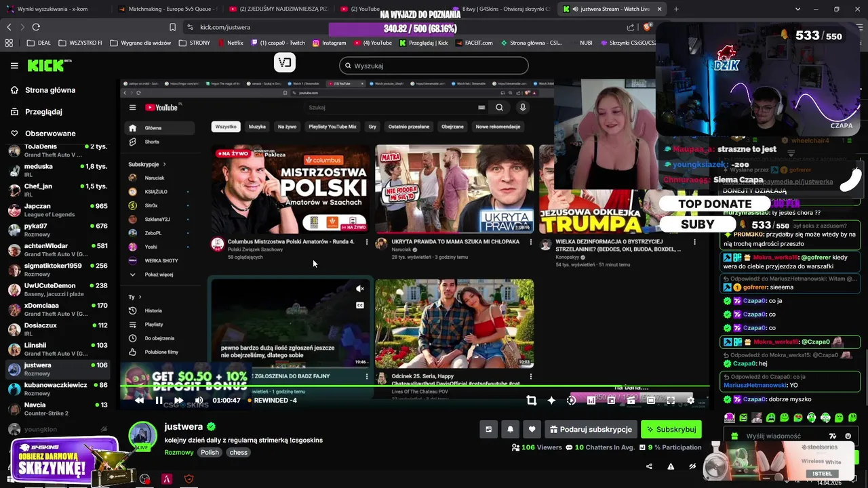Follow justwera with the heart button
Image resolution: width=868 pixels, height=488 pixels.
click(532, 429)
